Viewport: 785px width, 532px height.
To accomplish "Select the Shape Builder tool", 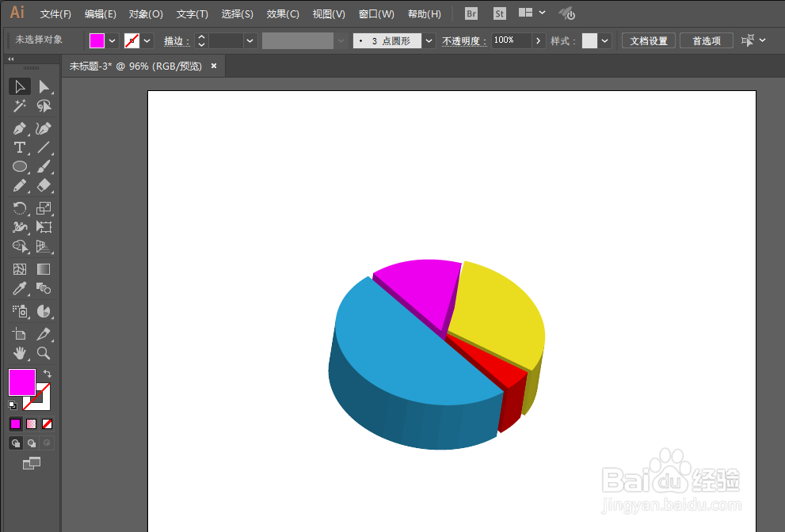I will pyautogui.click(x=20, y=246).
